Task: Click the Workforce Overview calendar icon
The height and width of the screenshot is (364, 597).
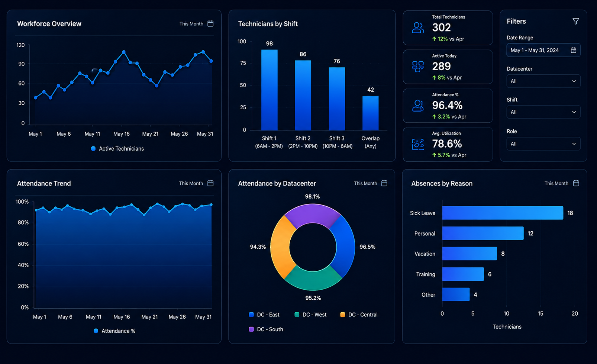Action: point(210,23)
